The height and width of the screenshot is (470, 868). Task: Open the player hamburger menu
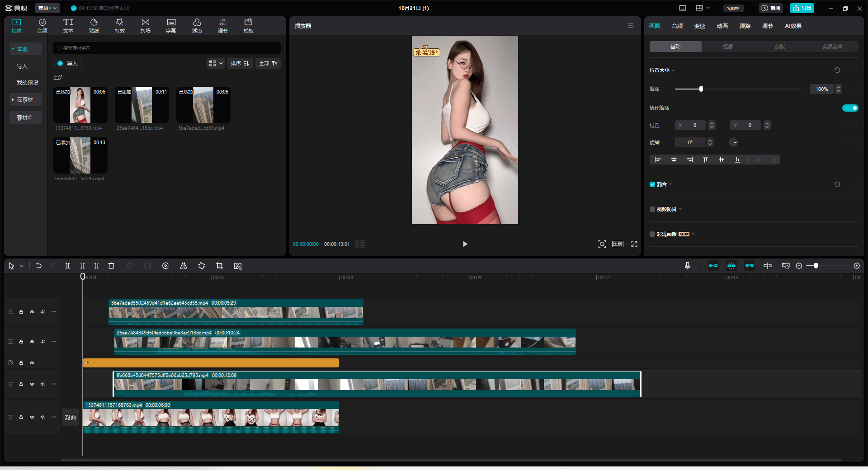pyautogui.click(x=631, y=26)
